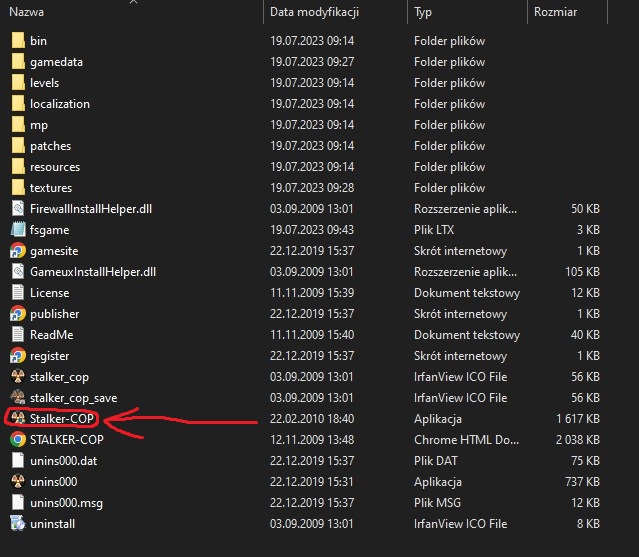The image size is (639, 557).
Task: Click the size 105 KB
Action: pyautogui.click(x=582, y=272)
